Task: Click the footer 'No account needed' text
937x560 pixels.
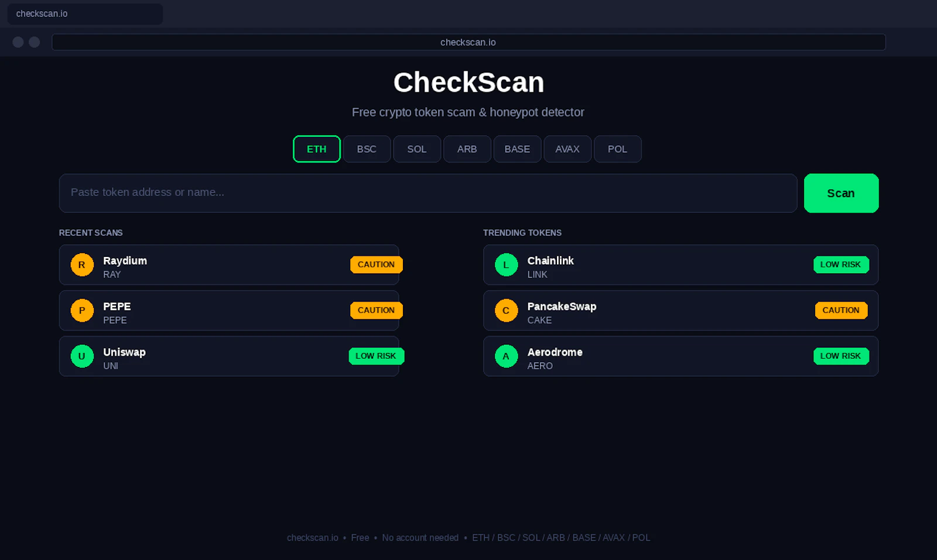Action: (x=420, y=538)
